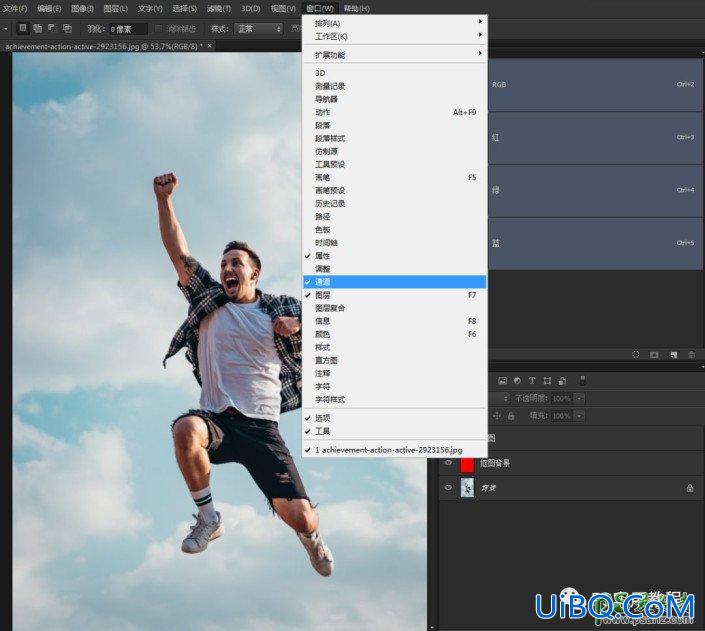
Task: Uncheck the 选项 bar in Window menu
Action: pyautogui.click(x=395, y=418)
